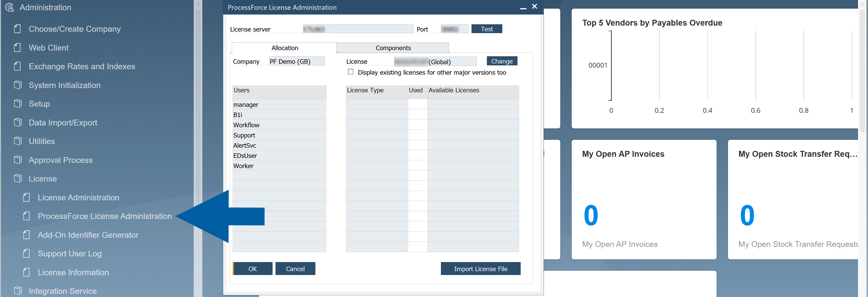Enable display of licenses for other major versions
The height and width of the screenshot is (297, 868).
(x=351, y=72)
